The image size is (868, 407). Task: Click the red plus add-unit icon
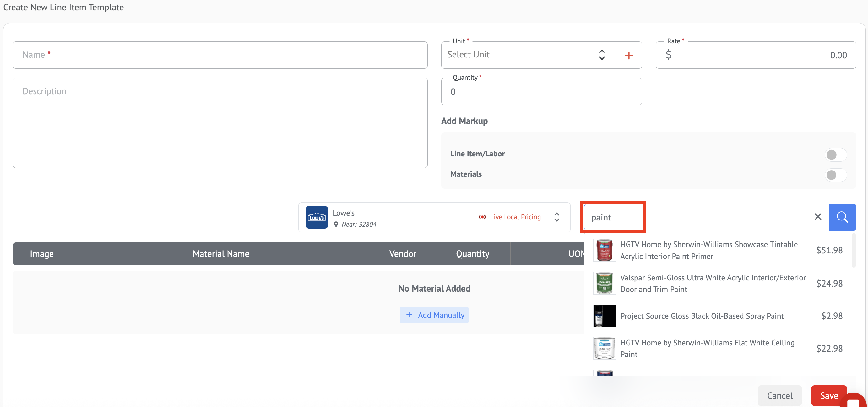(628, 56)
